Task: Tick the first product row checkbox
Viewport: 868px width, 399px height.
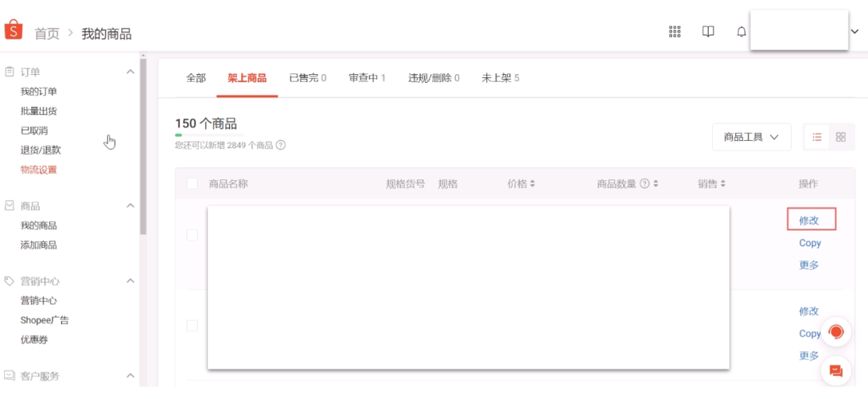Action: pos(192,235)
